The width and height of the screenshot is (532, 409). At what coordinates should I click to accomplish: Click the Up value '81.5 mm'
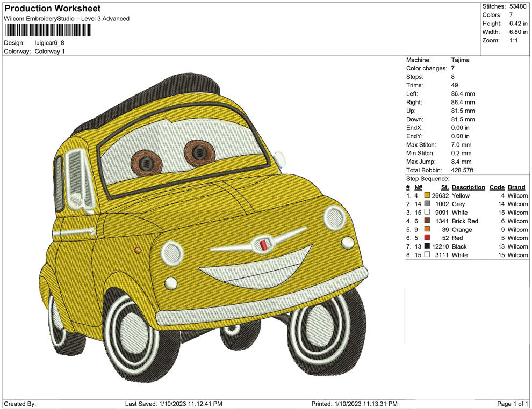click(x=463, y=111)
